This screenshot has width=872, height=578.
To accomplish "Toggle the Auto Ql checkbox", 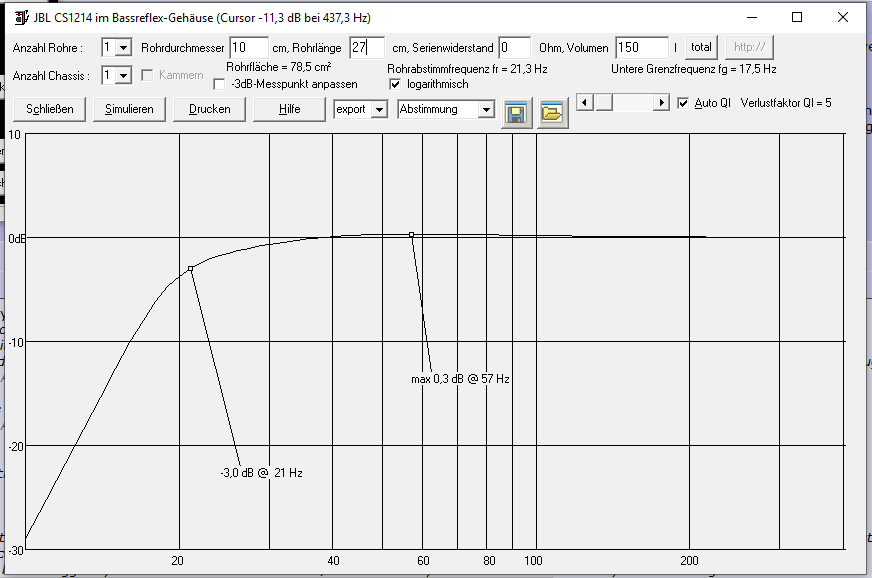I will click(x=683, y=103).
